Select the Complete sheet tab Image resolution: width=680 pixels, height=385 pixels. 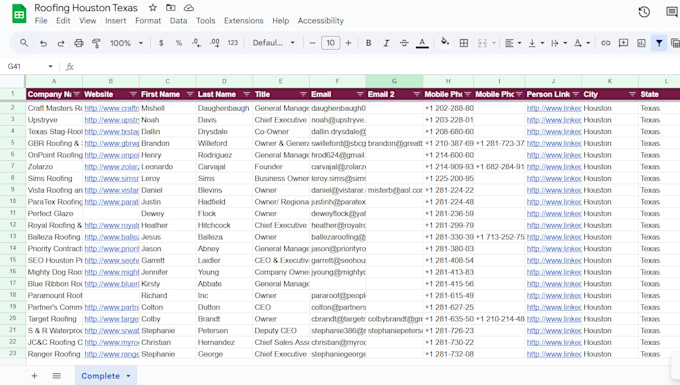tap(106, 376)
